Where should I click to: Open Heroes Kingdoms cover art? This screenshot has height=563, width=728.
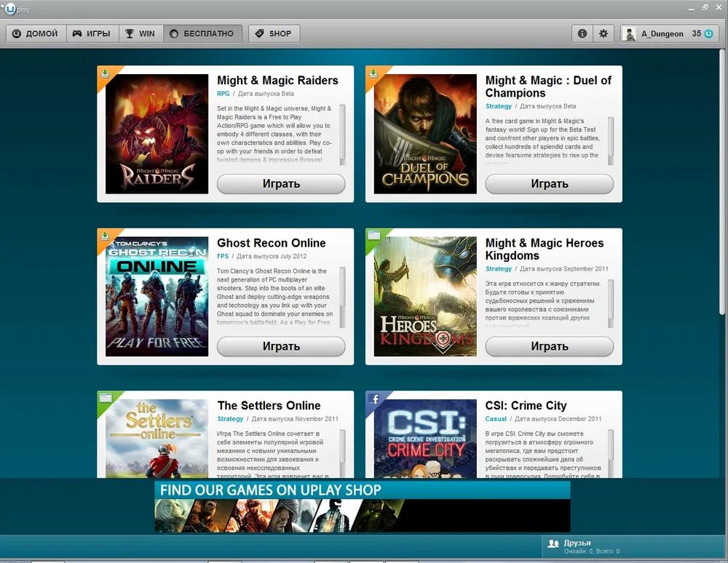click(x=425, y=297)
